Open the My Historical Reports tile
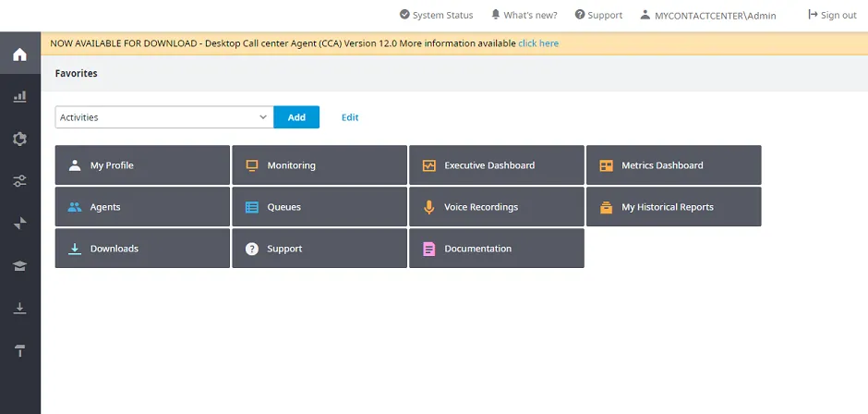This screenshot has height=414, width=868. [x=674, y=207]
